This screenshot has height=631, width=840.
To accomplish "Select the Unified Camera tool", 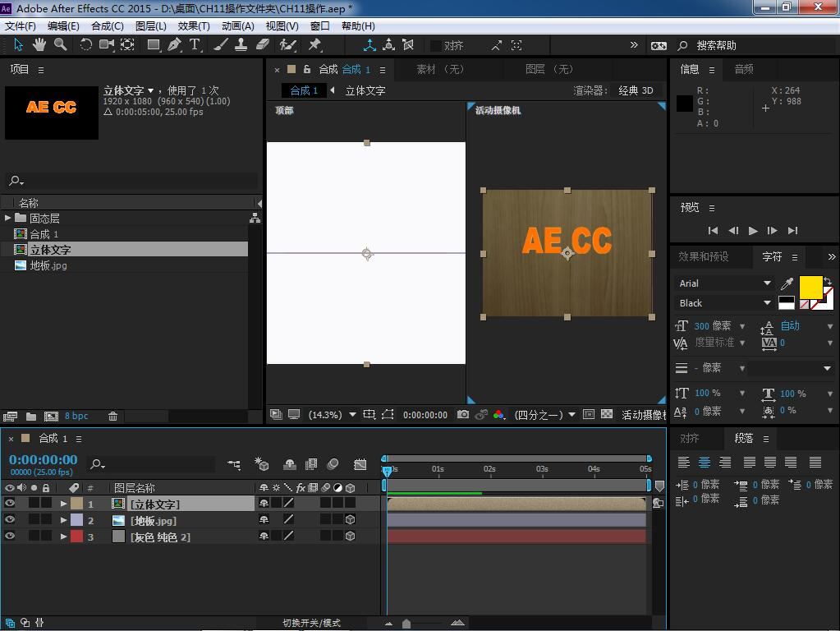I will pyautogui.click(x=106, y=45).
